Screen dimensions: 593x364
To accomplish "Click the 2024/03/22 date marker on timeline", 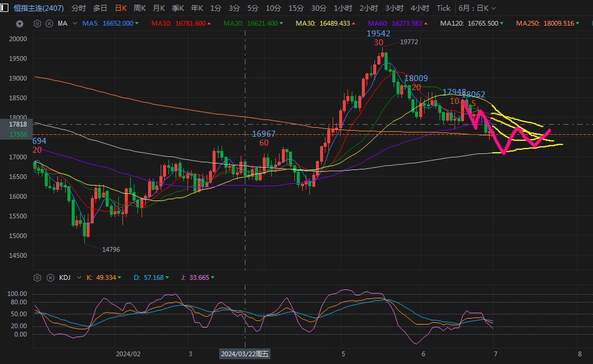I will [x=245, y=354].
